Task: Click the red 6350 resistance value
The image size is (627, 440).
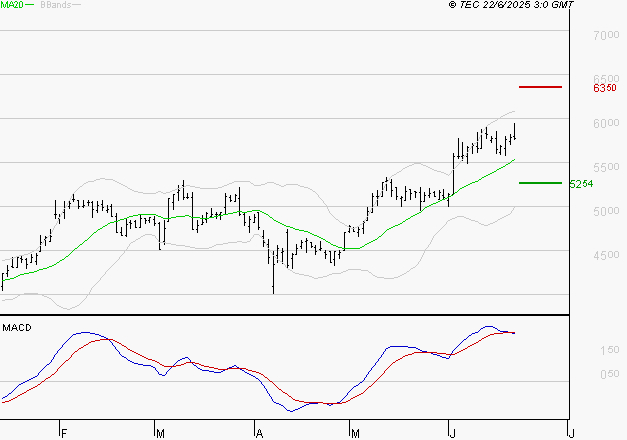Action: click(605, 88)
